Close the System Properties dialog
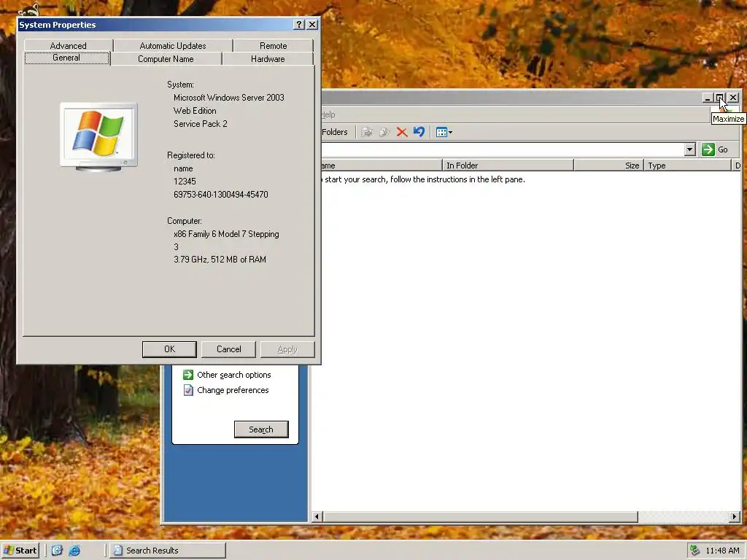The height and width of the screenshot is (560, 747). click(312, 25)
